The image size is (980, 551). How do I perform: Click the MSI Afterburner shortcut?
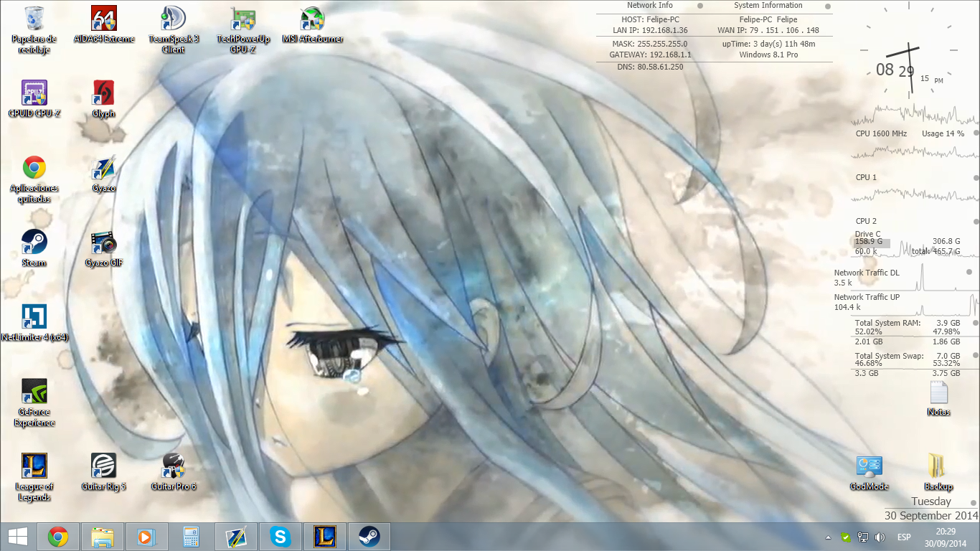313,25
